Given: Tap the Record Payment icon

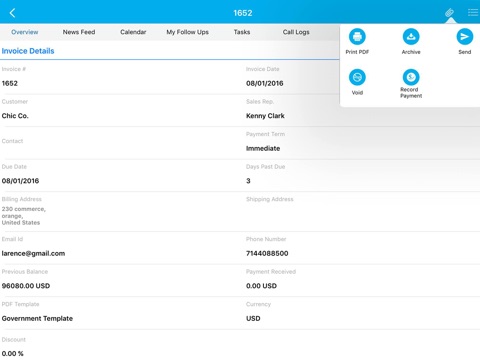Looking at the screenshot, I should 411,77.
